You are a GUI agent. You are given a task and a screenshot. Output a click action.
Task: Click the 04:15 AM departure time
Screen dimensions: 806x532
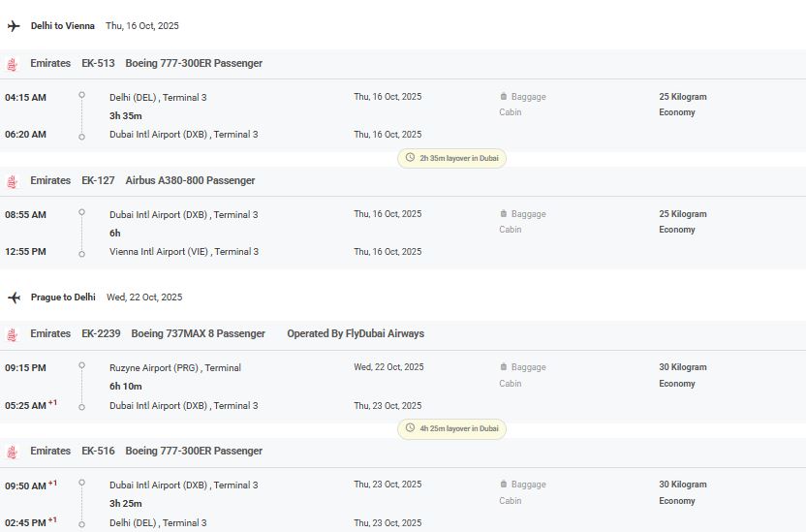pos(26,97)
